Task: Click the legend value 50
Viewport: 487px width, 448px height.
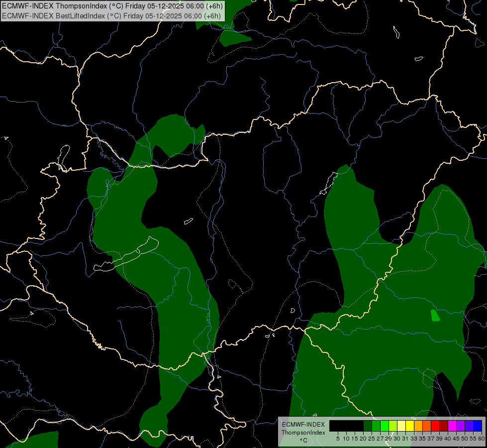Action: (x=465, y=439)
